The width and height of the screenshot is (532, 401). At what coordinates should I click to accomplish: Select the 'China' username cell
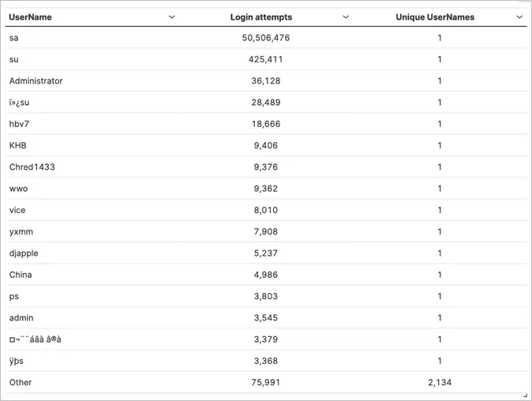21,275
